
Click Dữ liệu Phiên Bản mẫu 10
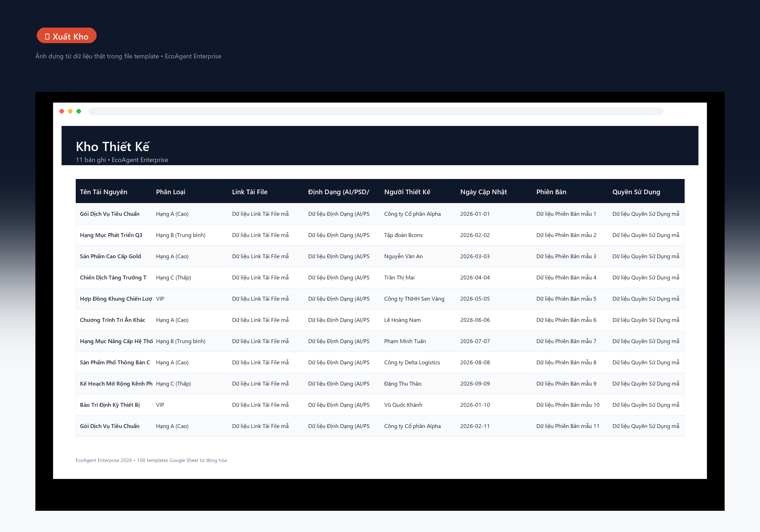point(568,405)
